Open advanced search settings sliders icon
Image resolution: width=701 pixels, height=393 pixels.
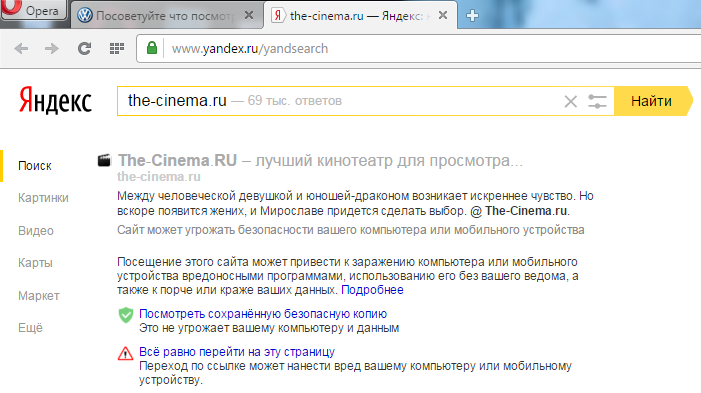[597, 101]
